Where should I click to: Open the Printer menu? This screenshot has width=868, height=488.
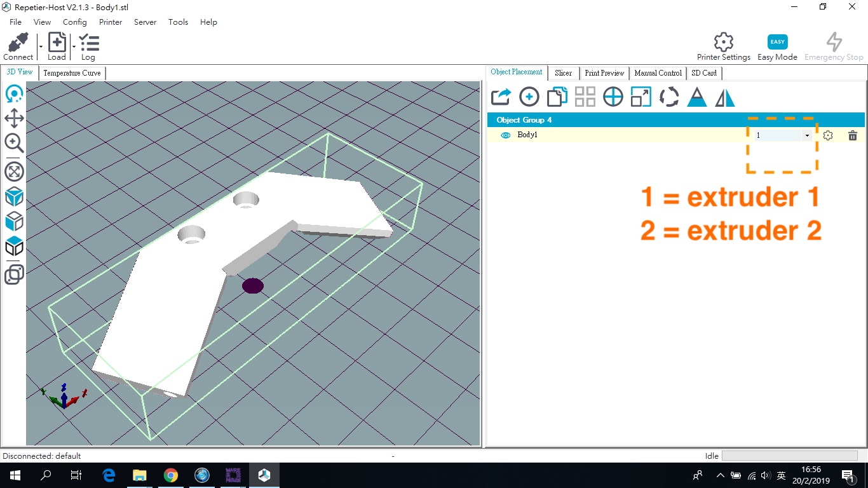pyautogui.click(x=111, y=22)
